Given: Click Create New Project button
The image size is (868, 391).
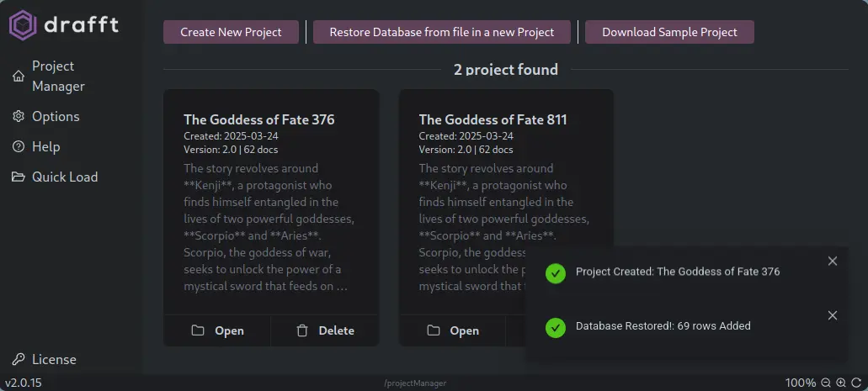Looking at the screenshot, I should pyautogui.click(x=231, y=32).
